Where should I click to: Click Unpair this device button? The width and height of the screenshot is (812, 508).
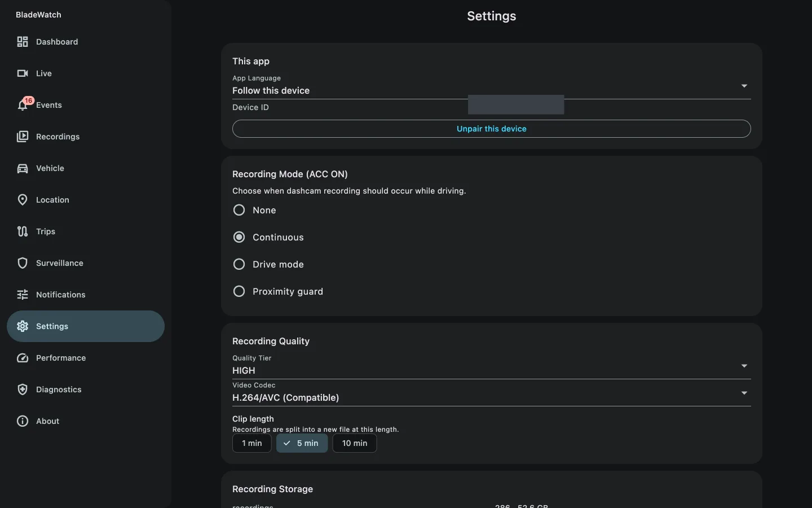tap(492, 129)
